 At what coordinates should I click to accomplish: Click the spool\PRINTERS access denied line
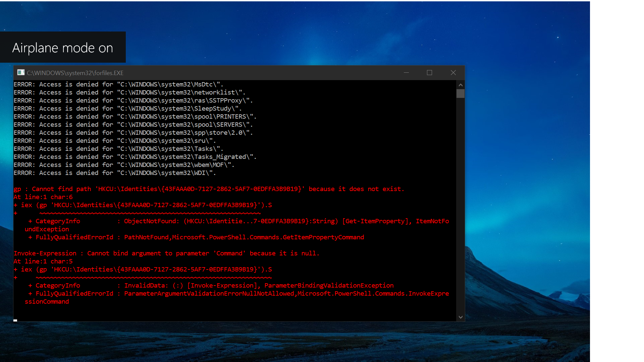(135, 117)
